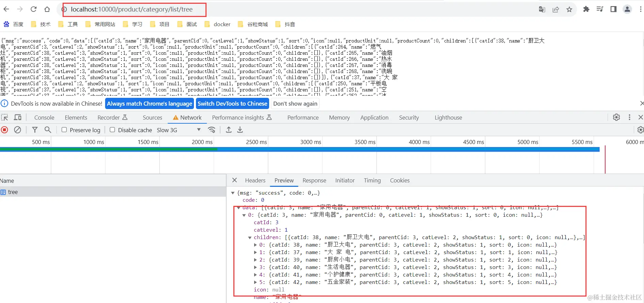This screenshot has width=644, height=303.
Task: Select the inspect element picker tool
Action: point(5,118)
